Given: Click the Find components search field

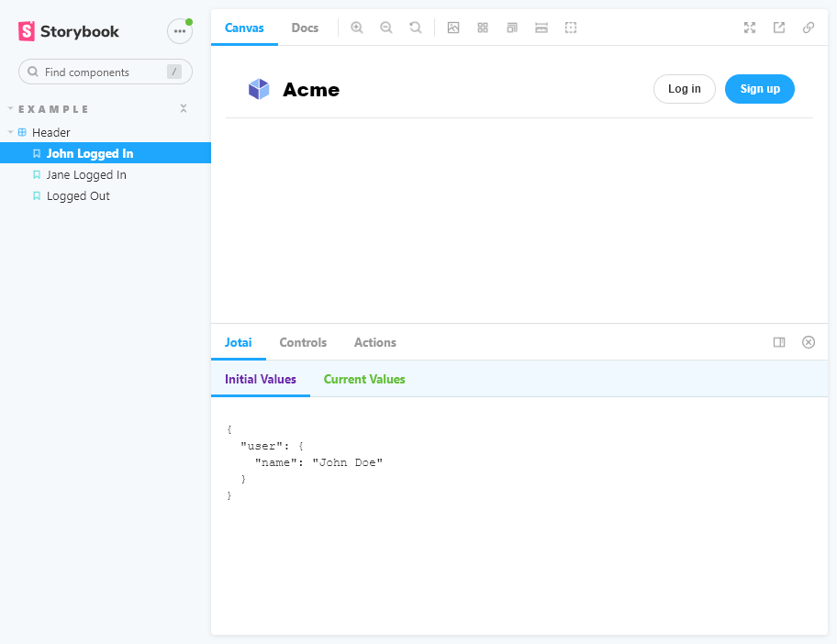Looking at the screenshot, I should (105, 72).
